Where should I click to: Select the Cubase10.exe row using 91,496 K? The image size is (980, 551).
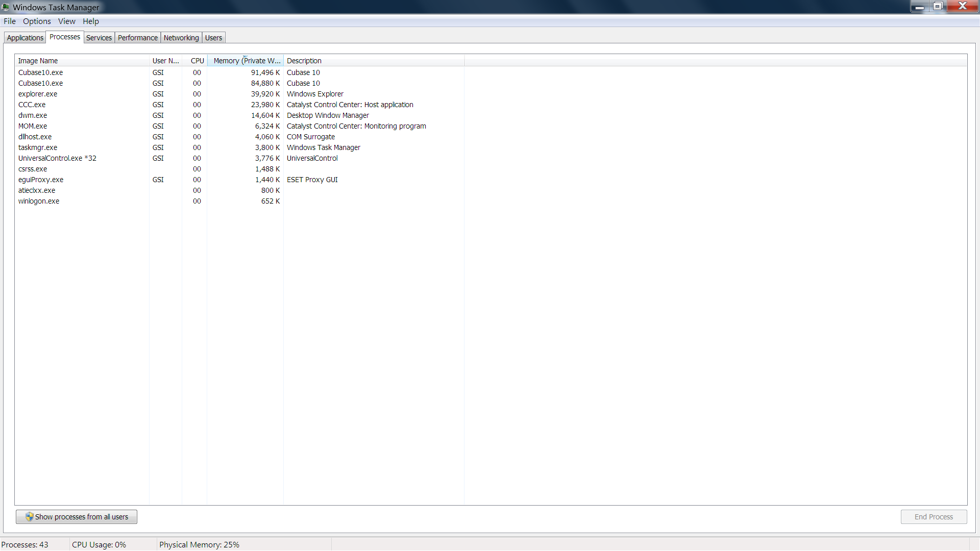click(239, 72)
